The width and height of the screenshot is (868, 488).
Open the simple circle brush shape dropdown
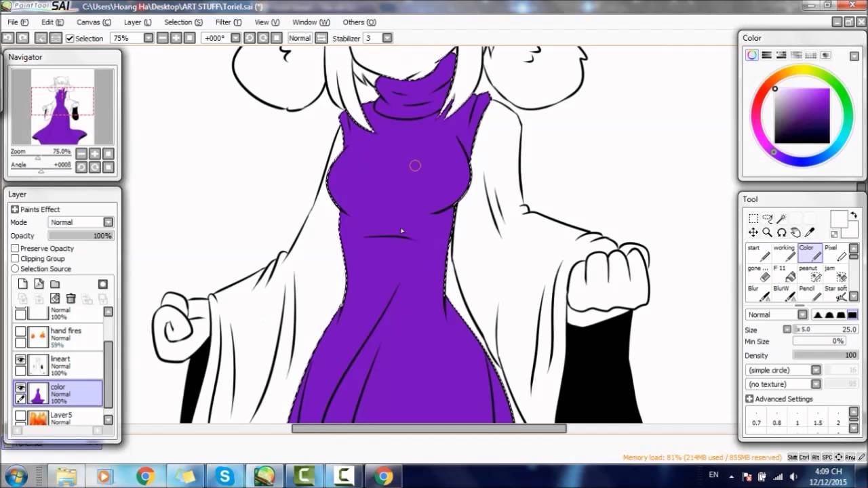tap(783, 370)
